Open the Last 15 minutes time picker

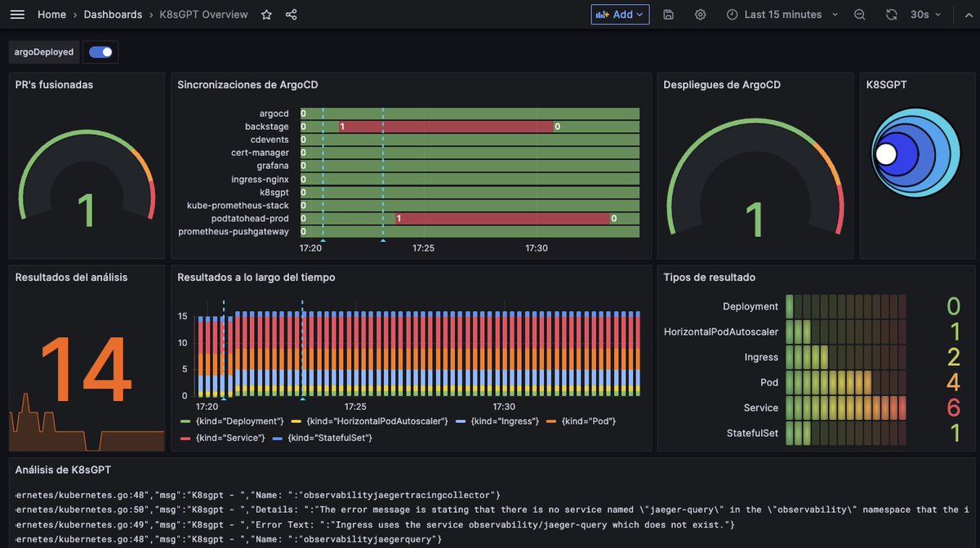[x=782, y=15]
